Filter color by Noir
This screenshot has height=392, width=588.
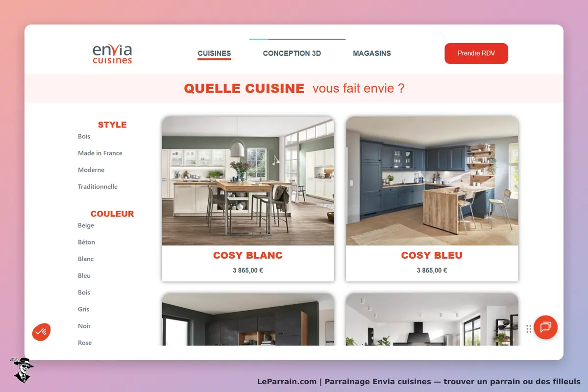[x=84, y=325]
